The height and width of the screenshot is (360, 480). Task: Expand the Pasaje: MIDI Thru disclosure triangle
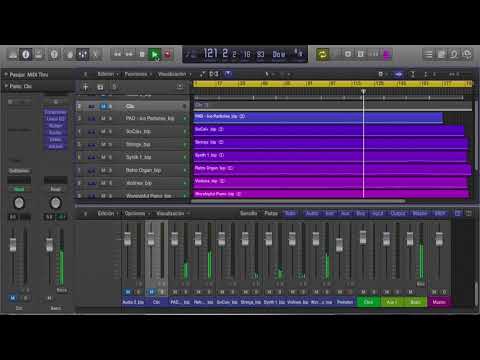pos(6,74)
